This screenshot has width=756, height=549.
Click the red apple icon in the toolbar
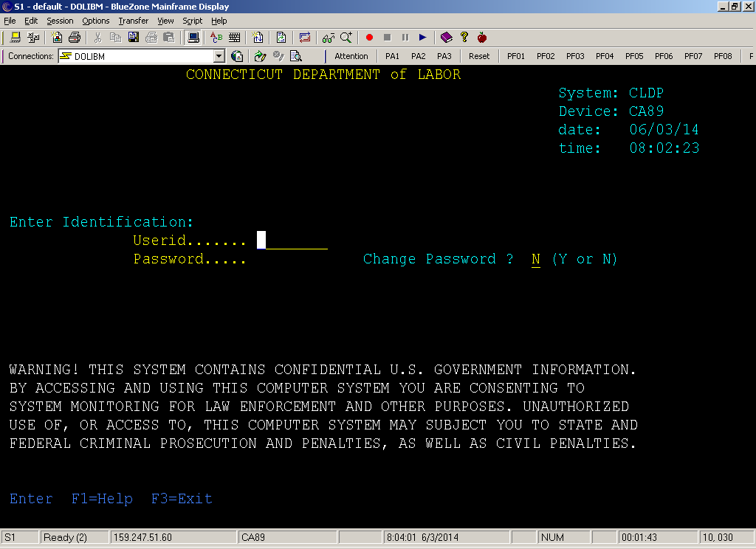pos(482,37)
